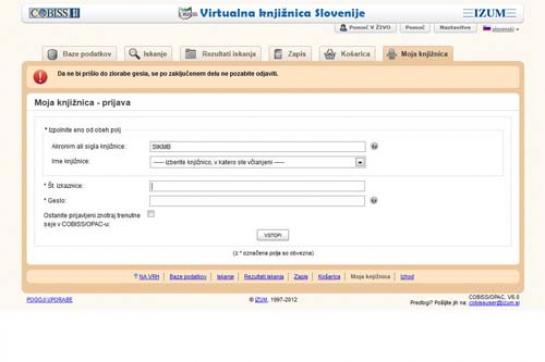Focus the Št. izkaznice input field

click(257, 186)
